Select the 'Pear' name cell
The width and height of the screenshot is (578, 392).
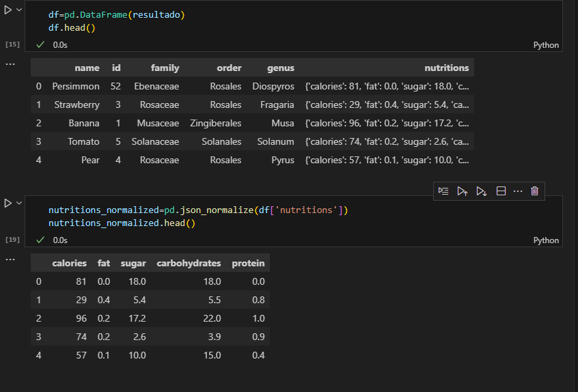point(90,160)
